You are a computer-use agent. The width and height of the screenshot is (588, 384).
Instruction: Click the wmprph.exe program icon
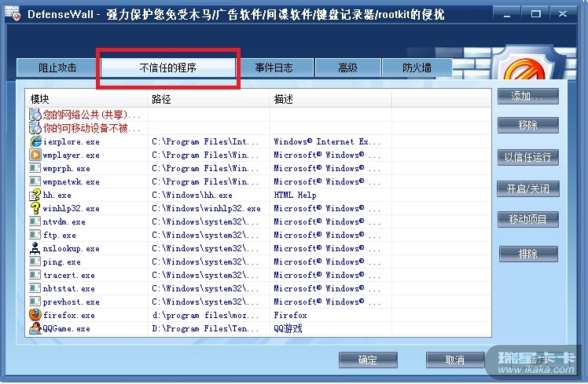coord(35,168)
